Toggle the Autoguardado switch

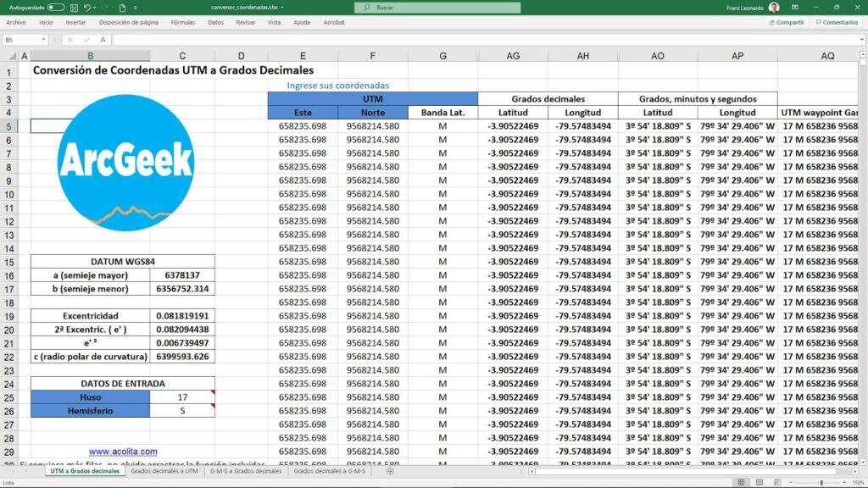tap(56, 7)
